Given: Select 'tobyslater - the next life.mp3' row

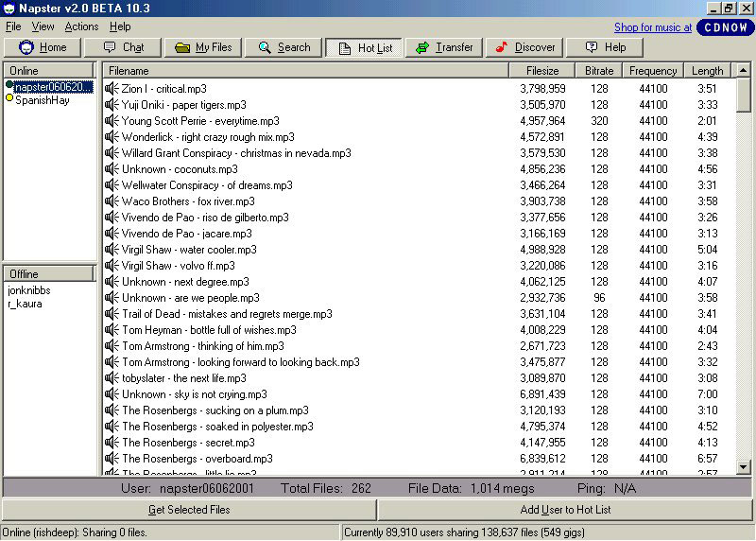Looking at the screenshot, I should [x=420, y=378].
